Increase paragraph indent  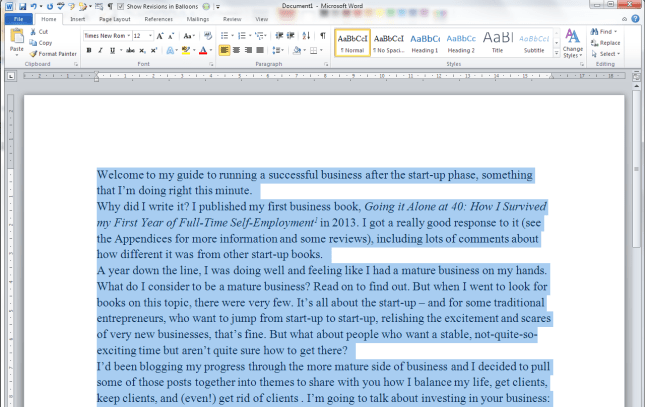(290, 36)
